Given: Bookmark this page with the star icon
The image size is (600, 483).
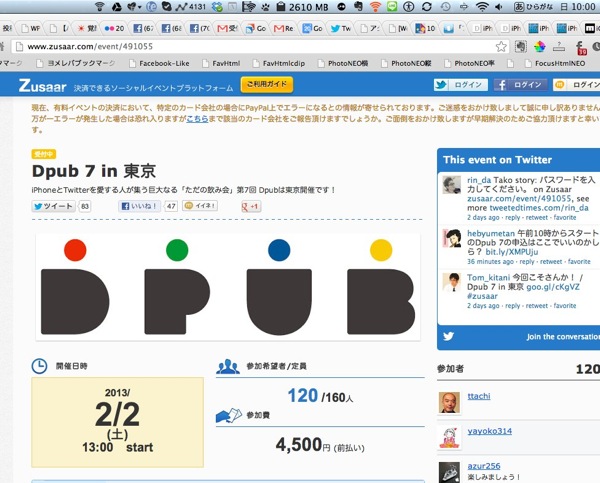Looking at the screenshot, I should [501, 47].
